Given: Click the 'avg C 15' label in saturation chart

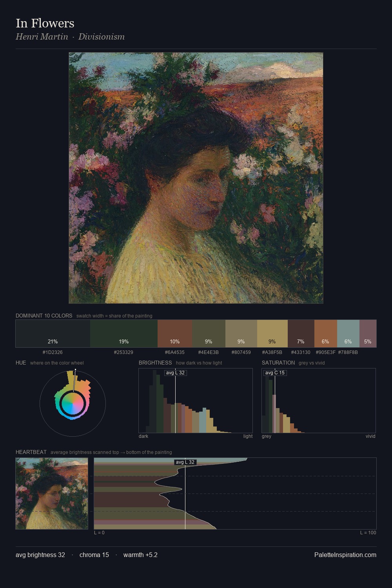Looking at the screenshot, I should pyautogui.click(x=275, y=373).
